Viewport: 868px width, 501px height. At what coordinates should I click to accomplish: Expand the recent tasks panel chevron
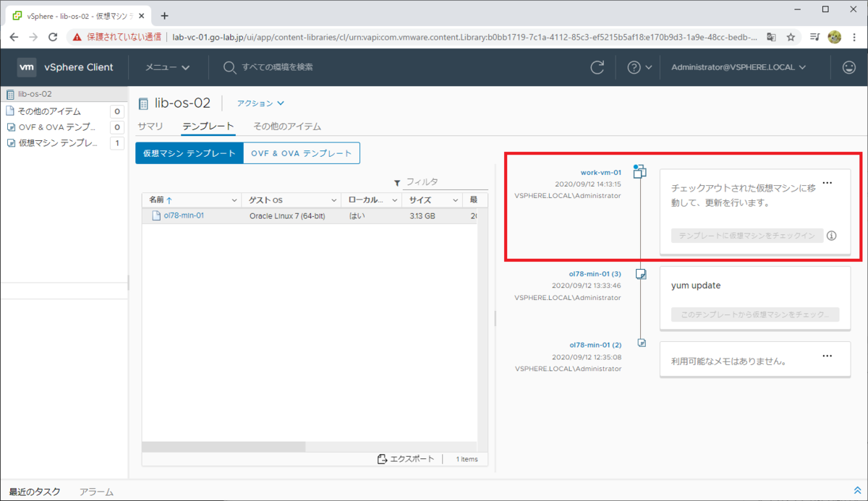pos(858,491)
